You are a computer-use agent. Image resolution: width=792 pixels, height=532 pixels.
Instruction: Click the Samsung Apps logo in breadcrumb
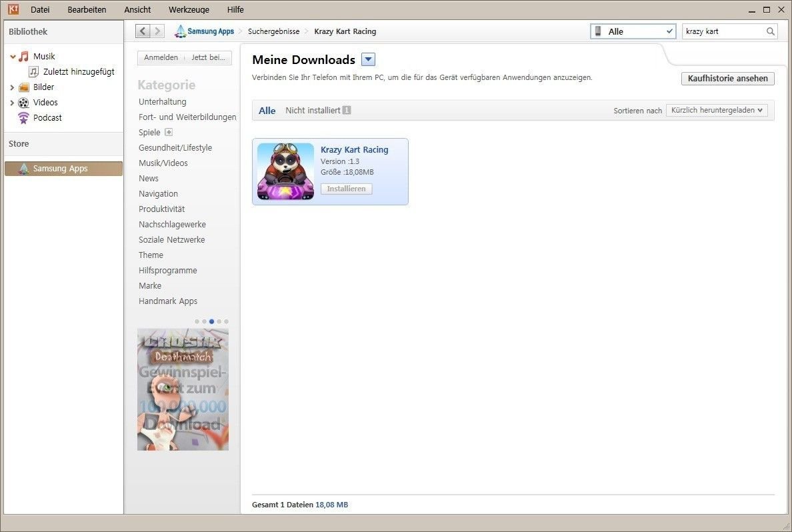pos(204,31)
